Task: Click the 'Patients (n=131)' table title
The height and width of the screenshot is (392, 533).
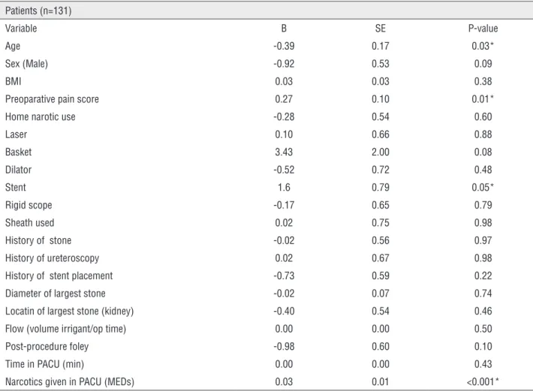Action: point(38,11)
